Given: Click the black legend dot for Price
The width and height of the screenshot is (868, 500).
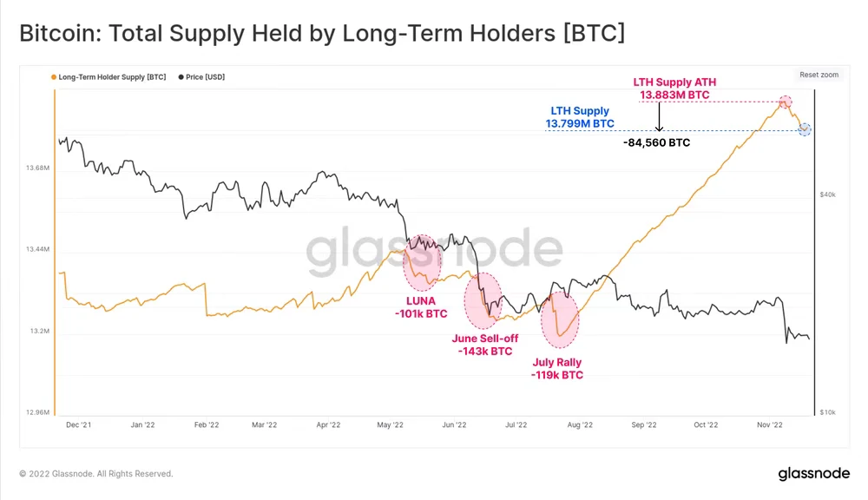Looking at the screenshot, I should click(x=181, y=77).
